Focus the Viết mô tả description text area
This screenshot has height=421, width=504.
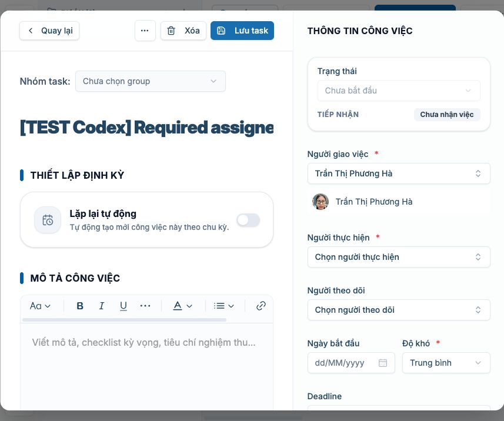146,366
